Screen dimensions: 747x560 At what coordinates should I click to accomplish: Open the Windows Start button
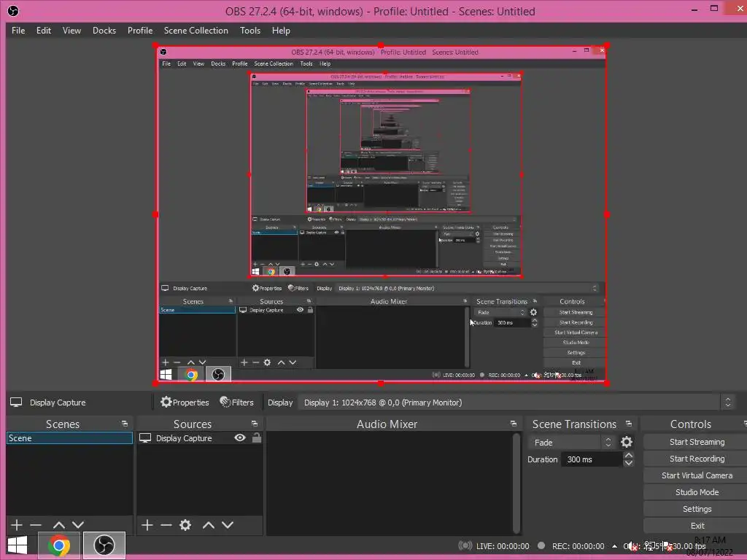(x=18, y=545)
